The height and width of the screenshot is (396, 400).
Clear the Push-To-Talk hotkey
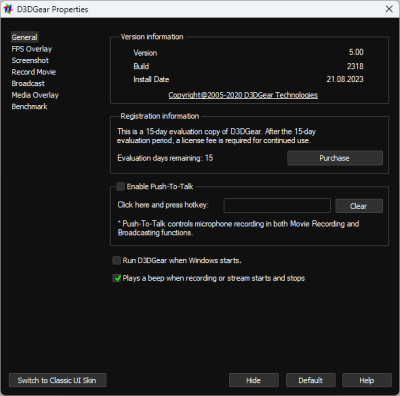pyautogui.click(x=359, y=206)
